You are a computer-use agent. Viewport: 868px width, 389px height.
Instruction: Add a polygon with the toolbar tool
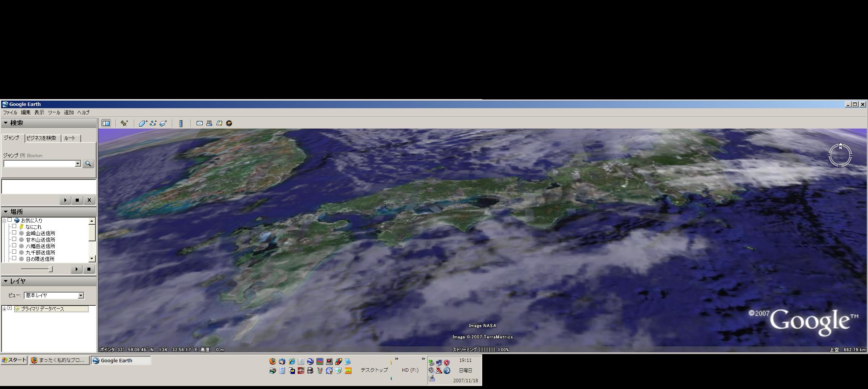[143, 123]
